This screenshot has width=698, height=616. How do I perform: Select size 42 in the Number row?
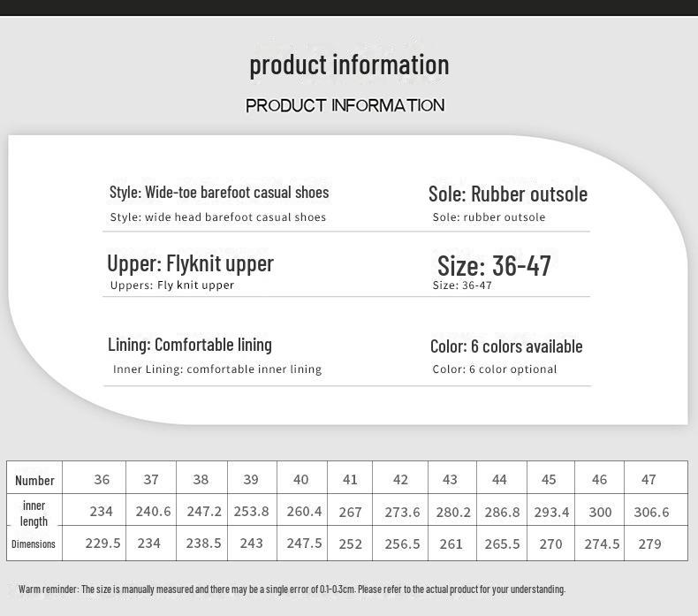(400, 479)
